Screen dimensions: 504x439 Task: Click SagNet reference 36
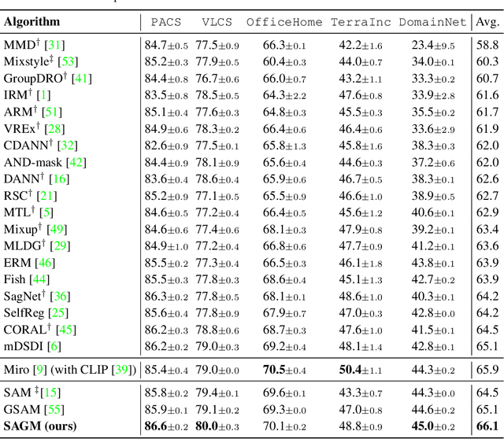[60, 296]
